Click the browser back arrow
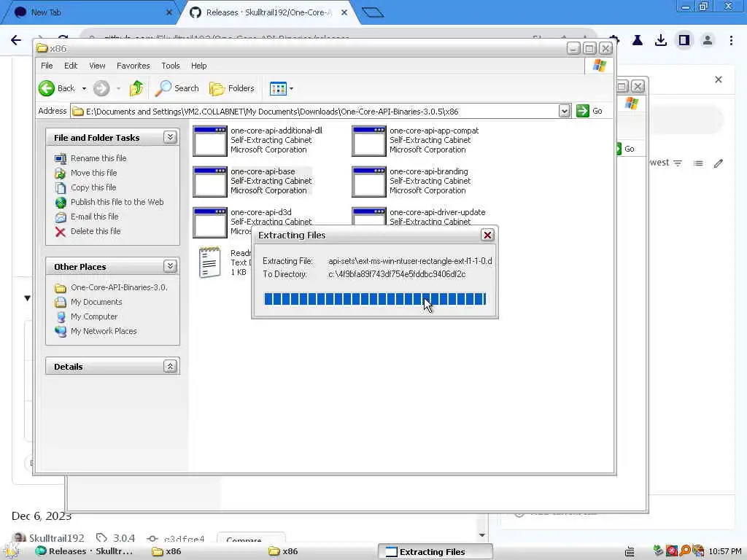The width and height of the screenshot is (747, 560). [x=16, y=40]
